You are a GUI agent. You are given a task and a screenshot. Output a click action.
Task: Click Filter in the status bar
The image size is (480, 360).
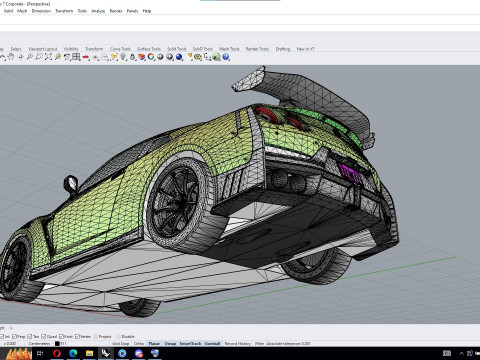click(259, 343)
